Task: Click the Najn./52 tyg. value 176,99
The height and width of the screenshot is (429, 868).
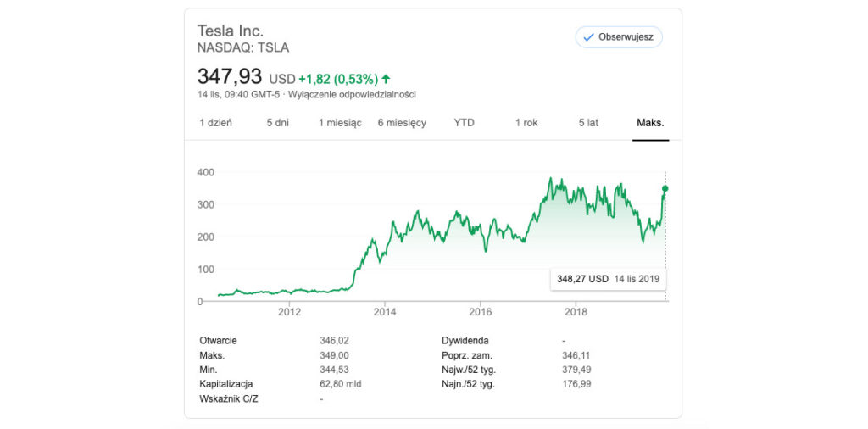Action: (x=576, y=383)
